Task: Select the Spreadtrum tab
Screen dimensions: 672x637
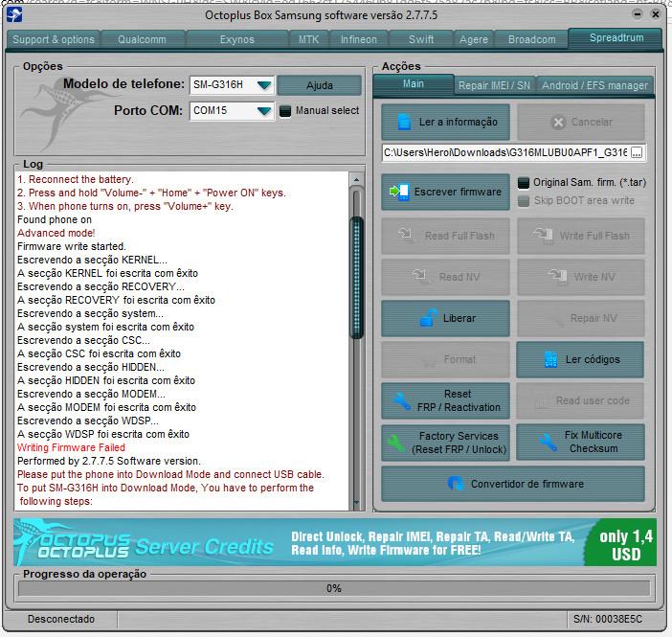Action: (x=616, y=38)
